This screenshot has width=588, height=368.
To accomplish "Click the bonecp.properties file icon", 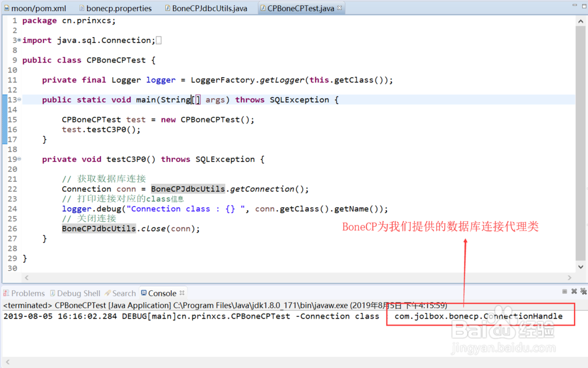I will pyautogui.click(x=82, y=8).
